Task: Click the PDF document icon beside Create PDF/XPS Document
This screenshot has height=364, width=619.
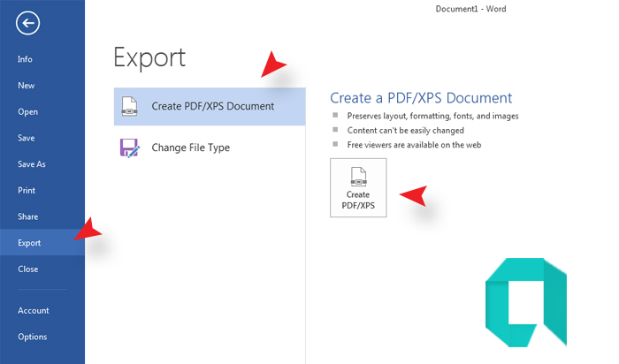Action: (x=129, y=107)
